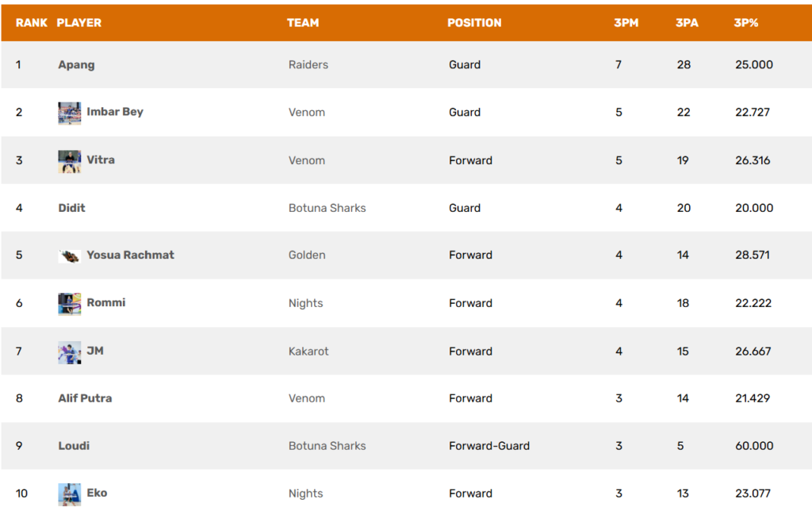812x515 pixels.
Task: Sort table by 3PA column header
Action: (x=687, y=23)
